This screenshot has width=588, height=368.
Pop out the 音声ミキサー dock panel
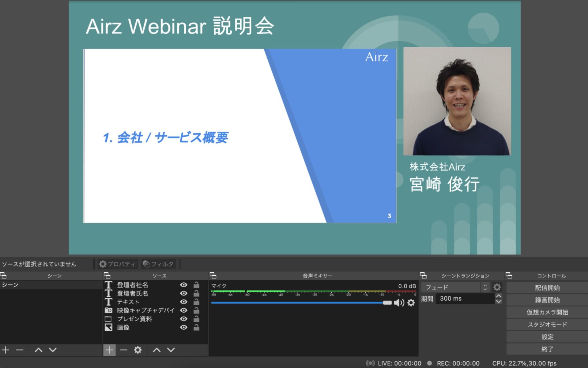click(x=213, y=275)
